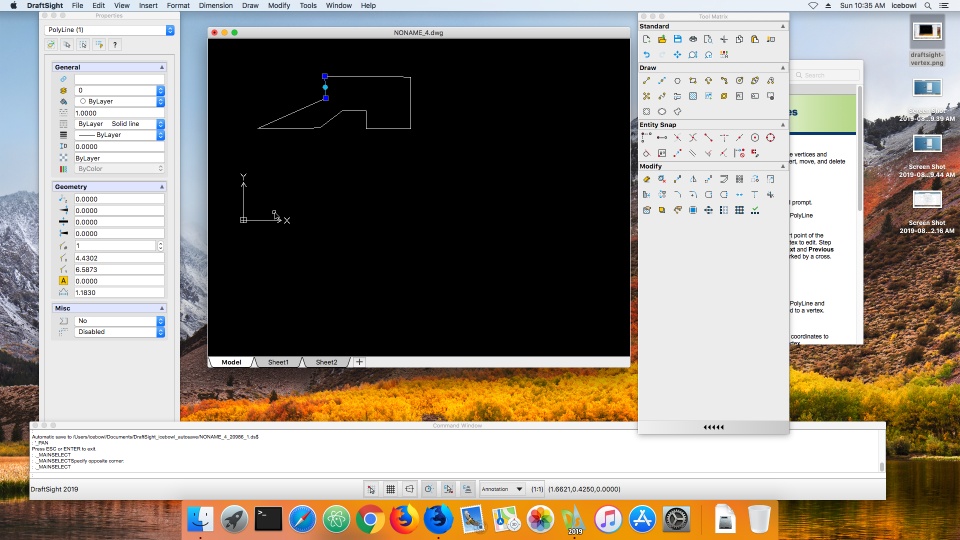Collapse the Entity Snap tool group
The image size is (960, 540).
point(782,124)
